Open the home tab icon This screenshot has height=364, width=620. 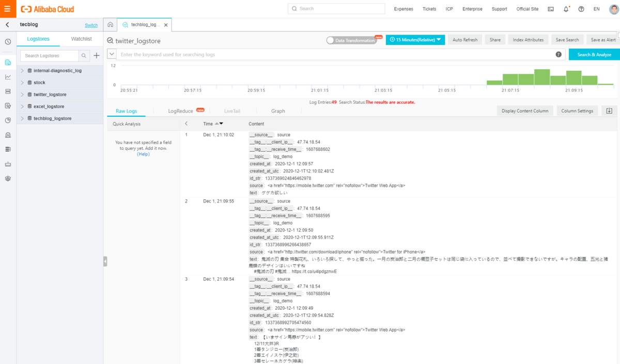(110, 25)
